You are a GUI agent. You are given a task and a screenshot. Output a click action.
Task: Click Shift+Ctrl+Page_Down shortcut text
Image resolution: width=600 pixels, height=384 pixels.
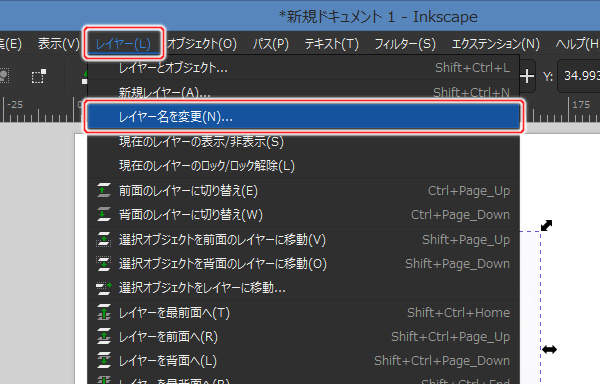click(x=442, y=361)
